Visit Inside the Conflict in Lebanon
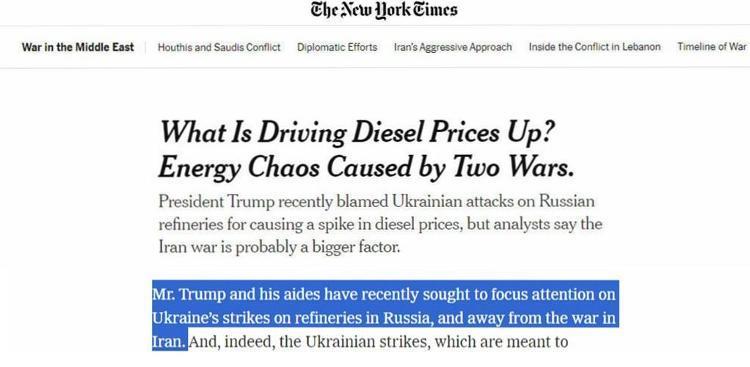This screenshot has height=367, width=750. point(595,47)
